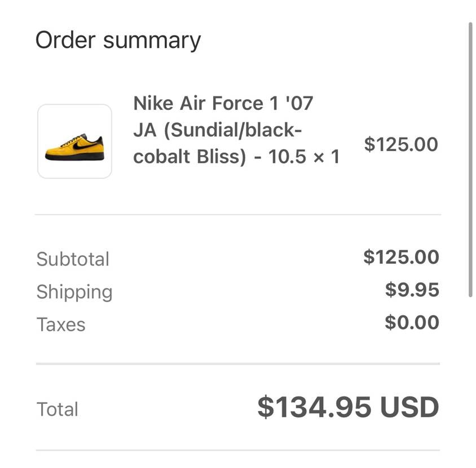Image resolution: width=476 pixels, height=468 pixels.
Task: Select the $9.95 shipping cost
Action: pyautogui.click(x=412, y=290)
